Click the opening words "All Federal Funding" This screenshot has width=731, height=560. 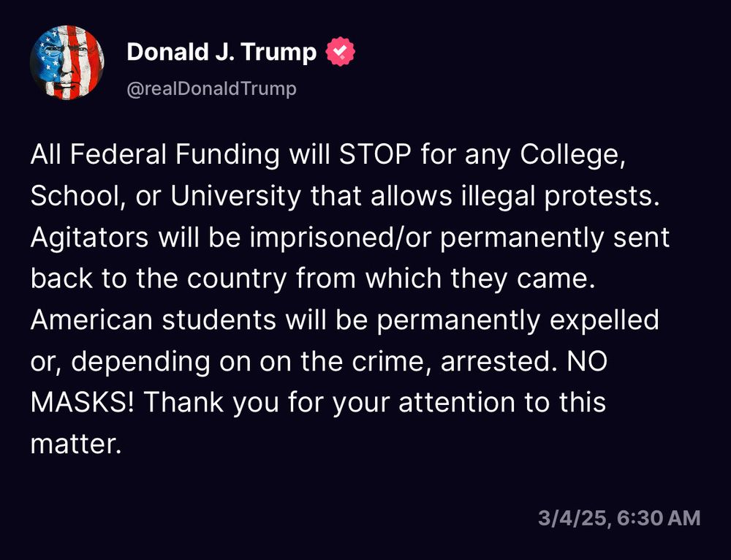(x=155, y=155)
